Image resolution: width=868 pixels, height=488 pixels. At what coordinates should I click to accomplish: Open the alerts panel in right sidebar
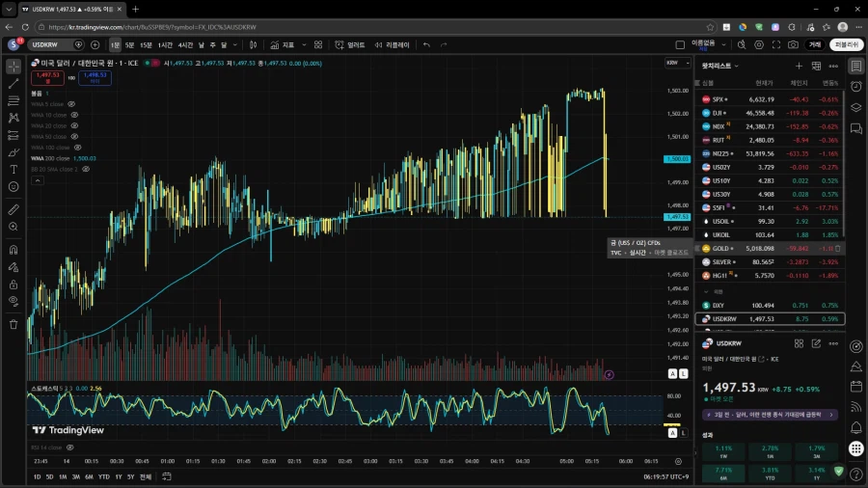click(x=855, y=87)
